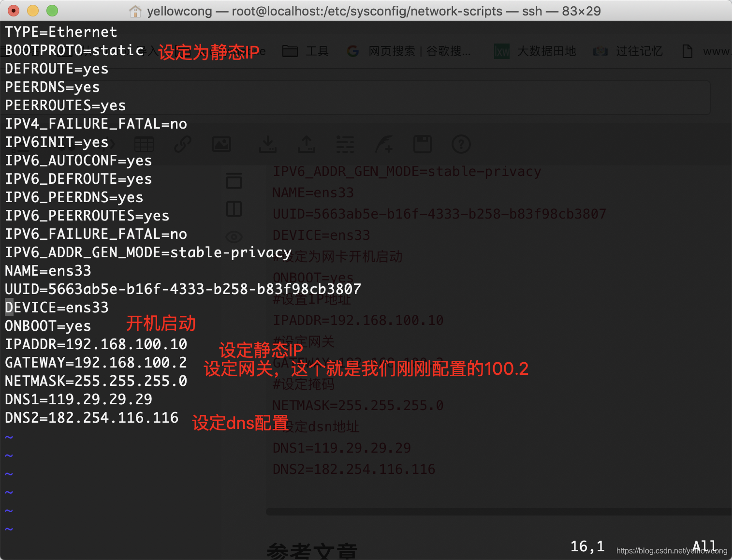732x560 pixels.
Task: Click the import download icon in editor toolbar
Action: pyautogui.click(x=268, y=144)
